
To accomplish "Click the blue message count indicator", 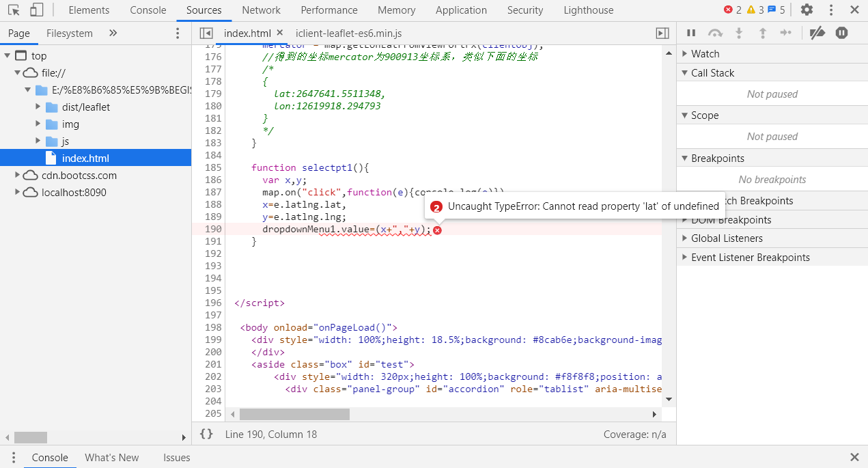I will pyautogui.click(x=776, y=10).
